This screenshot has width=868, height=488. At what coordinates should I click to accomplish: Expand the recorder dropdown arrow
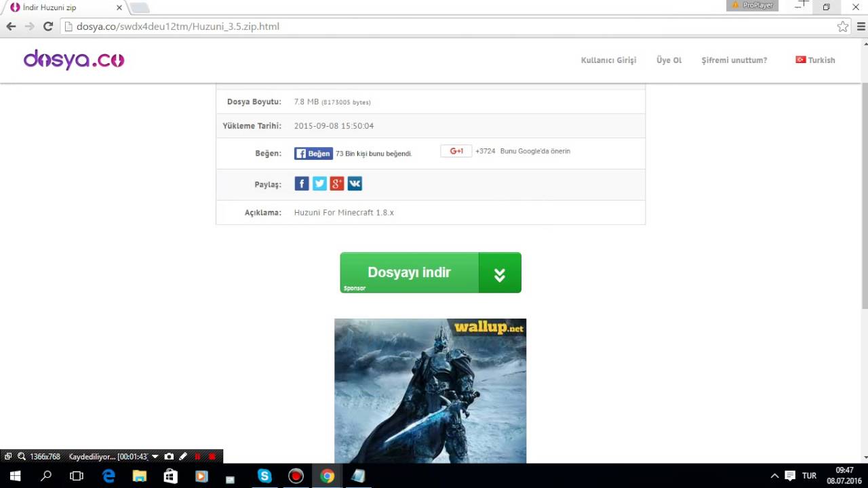coord(155,457)
